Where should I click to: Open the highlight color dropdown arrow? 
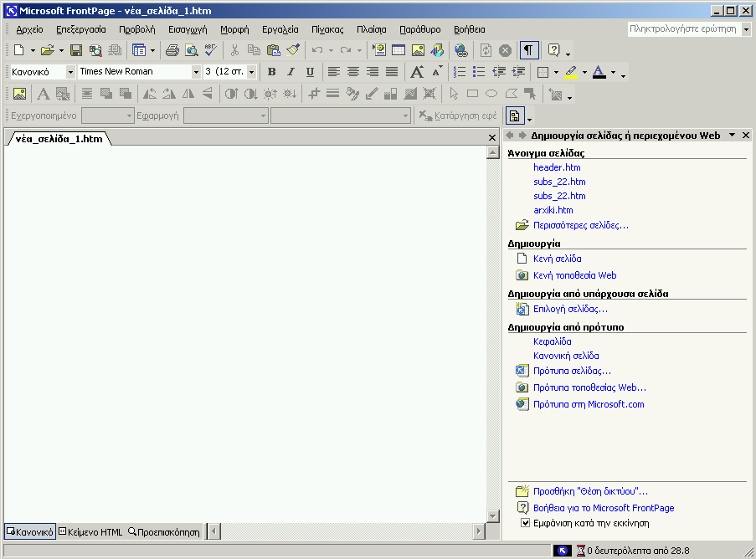click(x=584, y=72)
